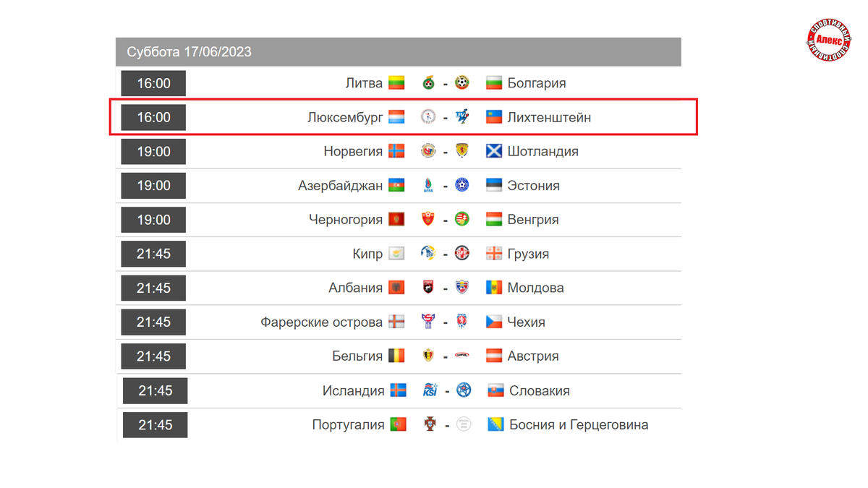Click the Scotland flag icon
This screenshot has width=868, height=488.
494,151
